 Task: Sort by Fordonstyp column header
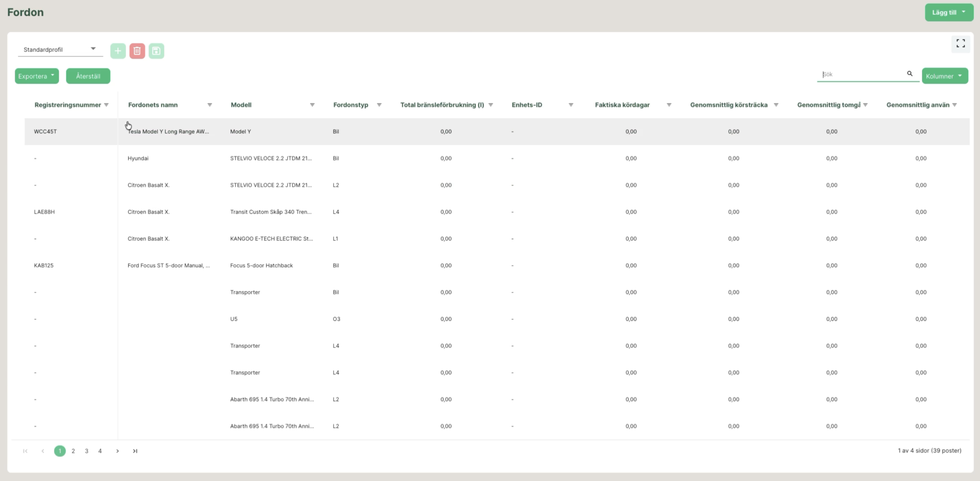tap(351, 105)
